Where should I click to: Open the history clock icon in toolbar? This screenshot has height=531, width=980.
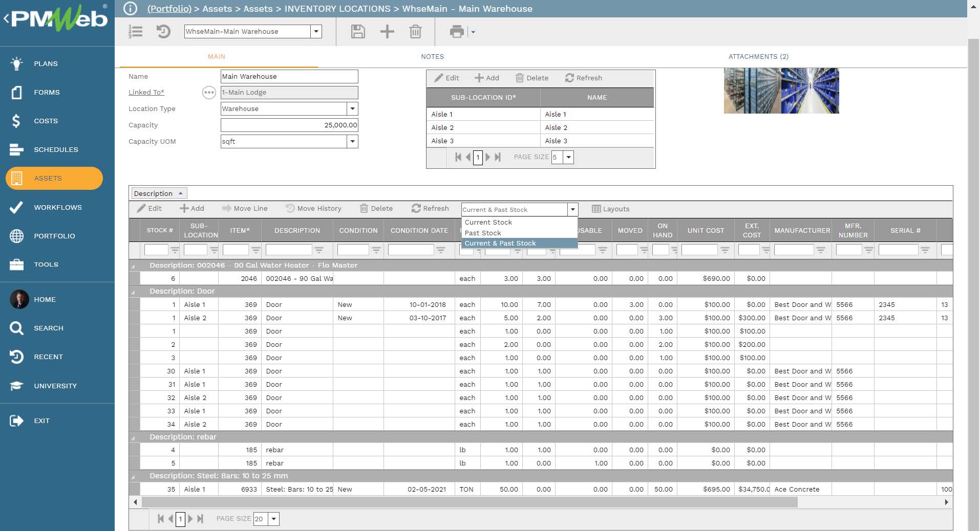pyautogui.click(x=163, y=32)
